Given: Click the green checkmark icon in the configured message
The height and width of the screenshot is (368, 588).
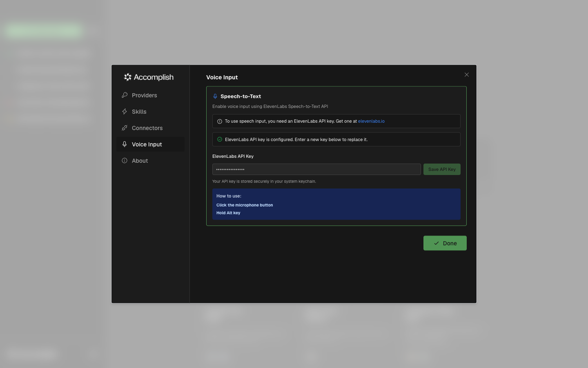Looking at the screenshot, I should (220, 139).
